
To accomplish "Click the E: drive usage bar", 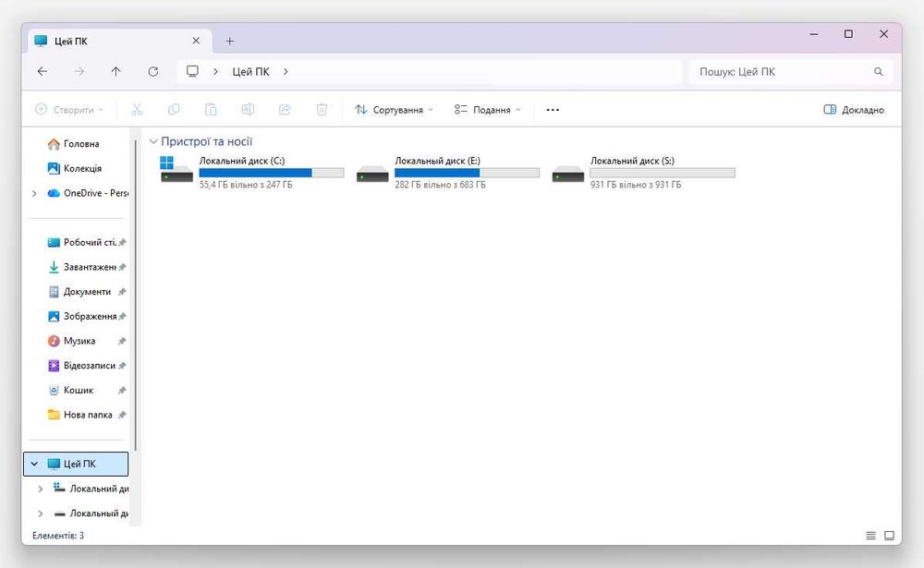I will pyautogui.click(x=468, y=173).
